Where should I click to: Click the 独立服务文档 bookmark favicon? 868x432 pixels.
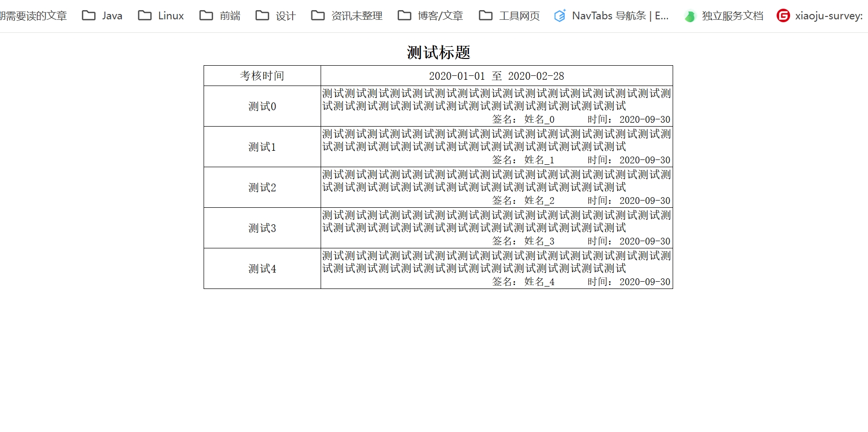pyautogui.click(x=690, y=16)
